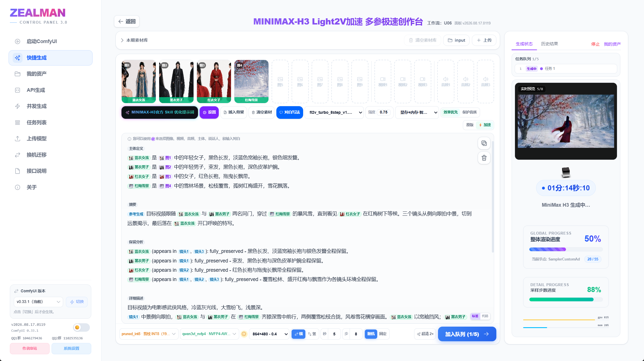Image resolution: width=644 pixels, height=361 pixels.
Task: Go to API生成 in the sidebar
Action: point(50,90)
